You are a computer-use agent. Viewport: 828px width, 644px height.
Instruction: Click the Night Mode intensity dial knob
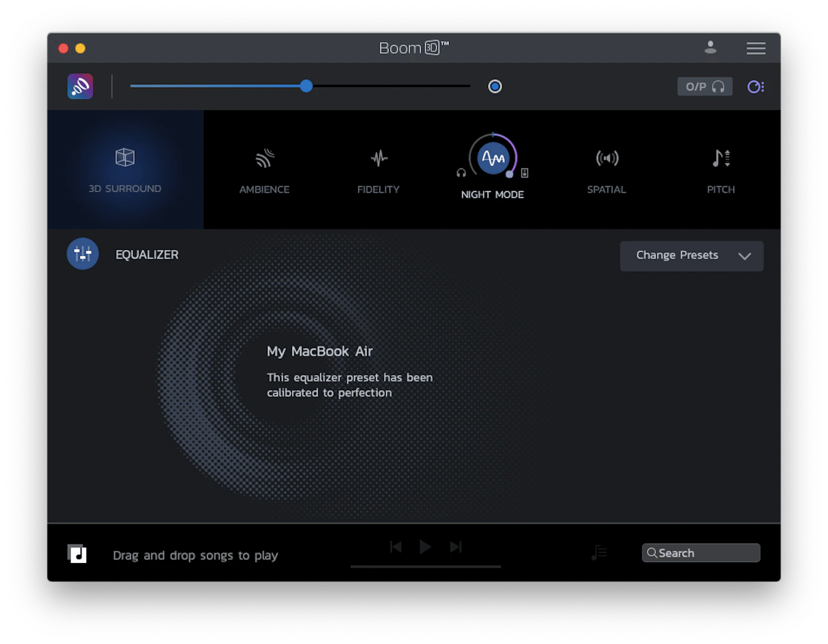point(509,174)
